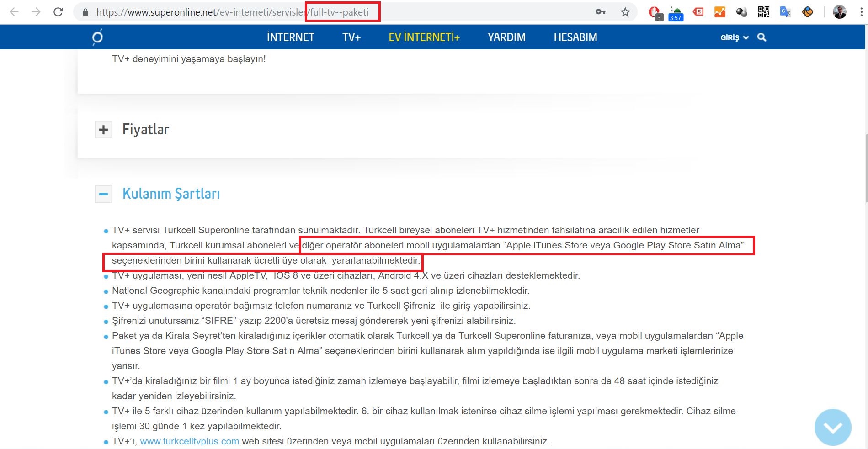Open site search magnifier
This screenshot has height=449, width=868.
[761, 37]
